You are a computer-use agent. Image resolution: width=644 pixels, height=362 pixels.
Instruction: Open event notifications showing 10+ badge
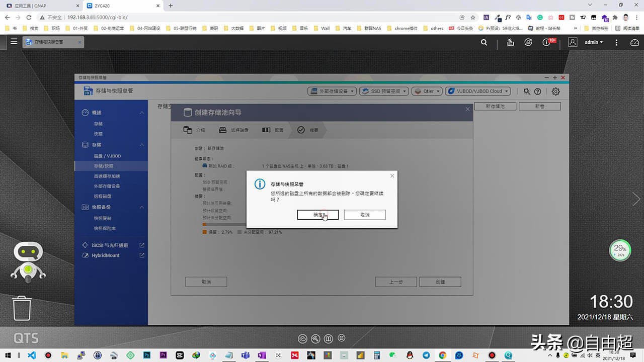tap(546, 42)
